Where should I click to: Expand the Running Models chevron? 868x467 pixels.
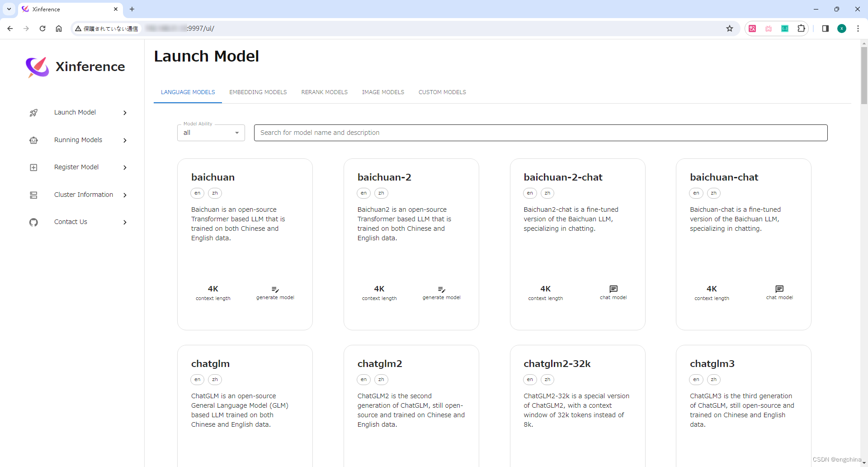pos(125,140)
